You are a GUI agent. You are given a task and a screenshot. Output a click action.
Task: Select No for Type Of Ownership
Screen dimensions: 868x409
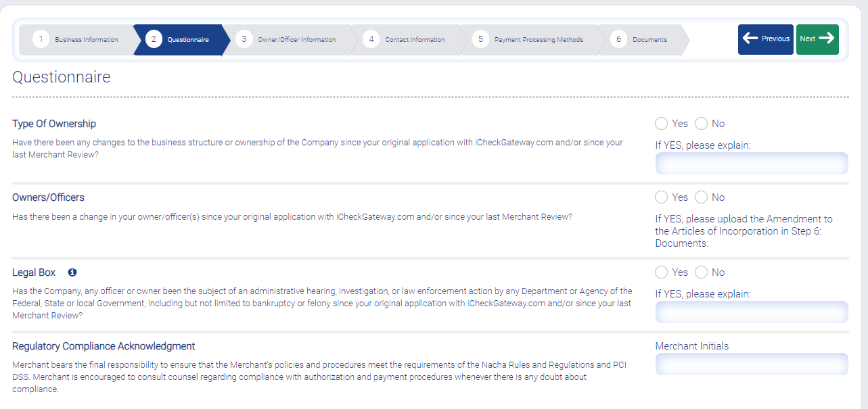[x=701, y=124]
